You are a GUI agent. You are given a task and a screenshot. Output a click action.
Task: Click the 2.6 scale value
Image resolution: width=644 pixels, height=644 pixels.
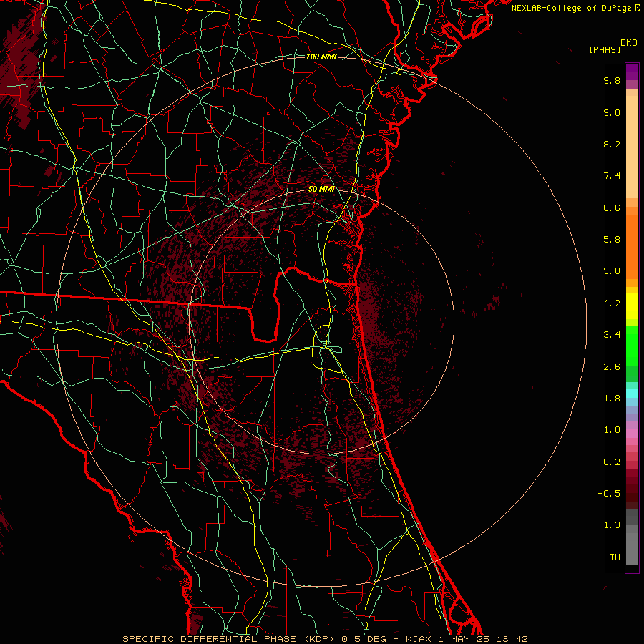click(612, 367)
